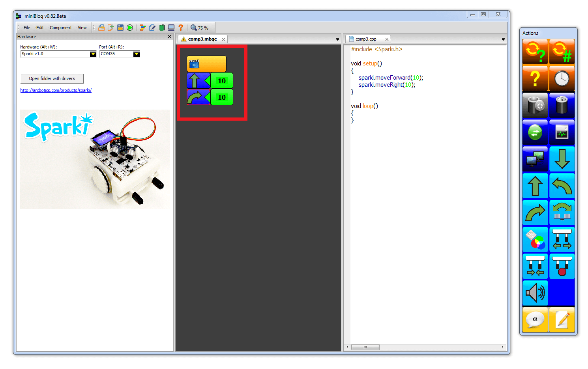Open the Port COM35 dropdown

(x=137, y=54)
